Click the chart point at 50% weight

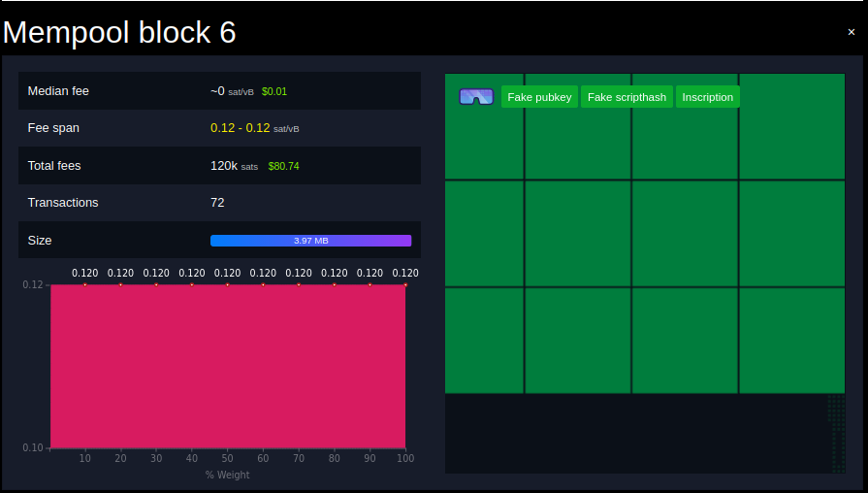pyautogui.click(x=228, y=284)
